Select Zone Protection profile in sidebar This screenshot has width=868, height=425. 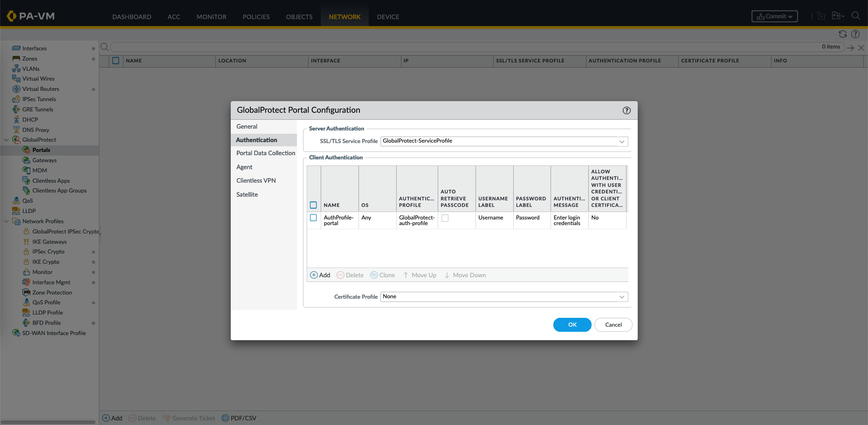point(52,293)
